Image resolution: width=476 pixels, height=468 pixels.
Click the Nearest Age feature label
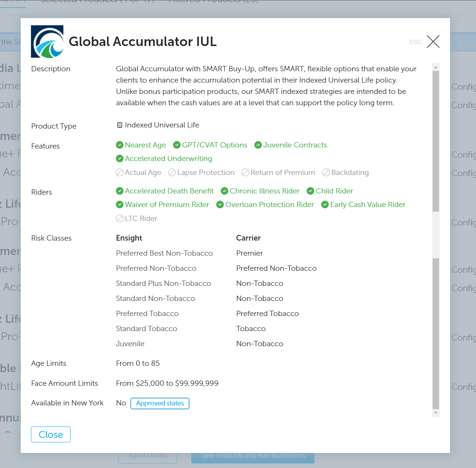tap(146, 145)
